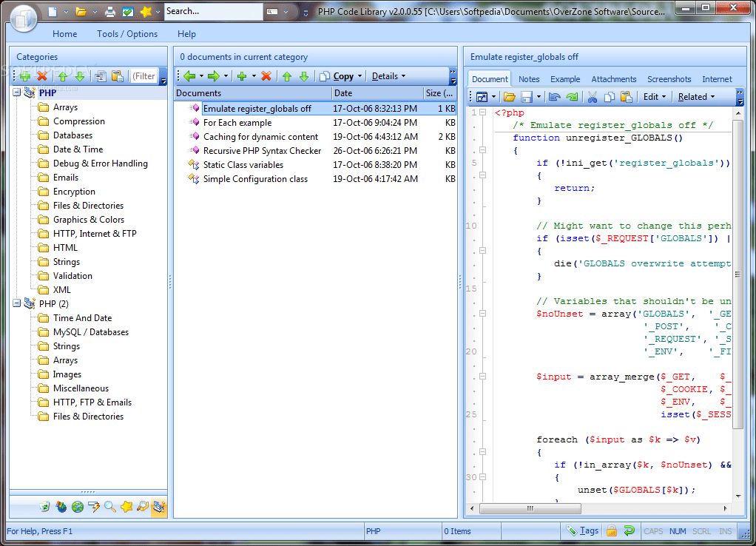Cut the selected code with the scissors icon

coord(593,96)
